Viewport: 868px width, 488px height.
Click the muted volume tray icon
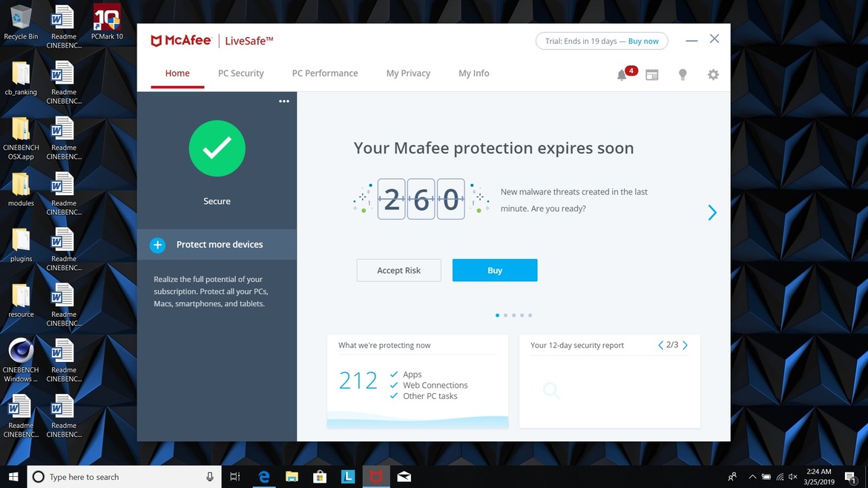[793, 477]
